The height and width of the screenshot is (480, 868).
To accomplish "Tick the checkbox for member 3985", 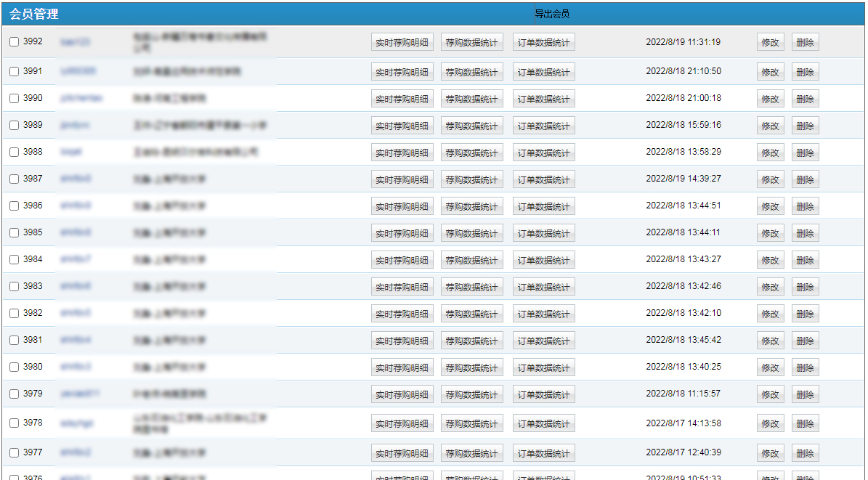I will (x=14, y=233).
